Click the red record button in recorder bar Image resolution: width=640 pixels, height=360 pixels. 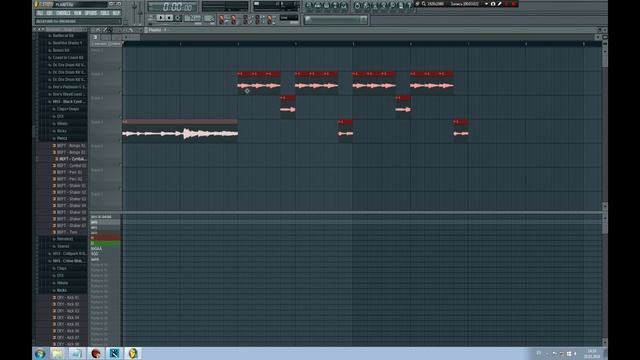tap(514, 4)
